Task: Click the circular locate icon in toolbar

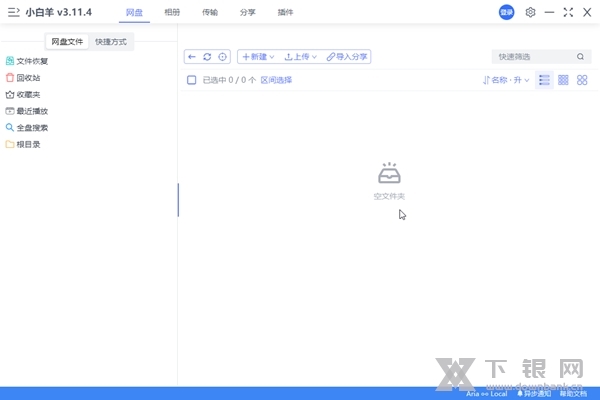Action: click(x=222, y=57)
